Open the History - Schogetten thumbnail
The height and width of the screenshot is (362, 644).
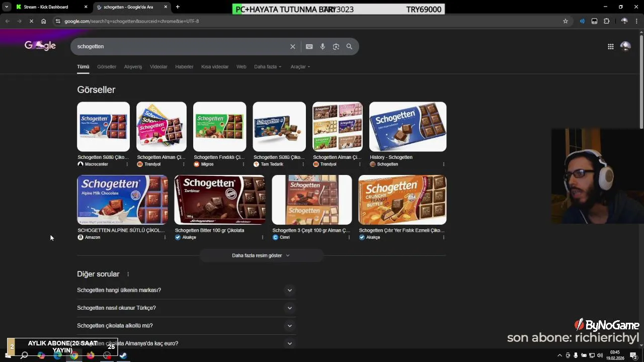point(408,127)
